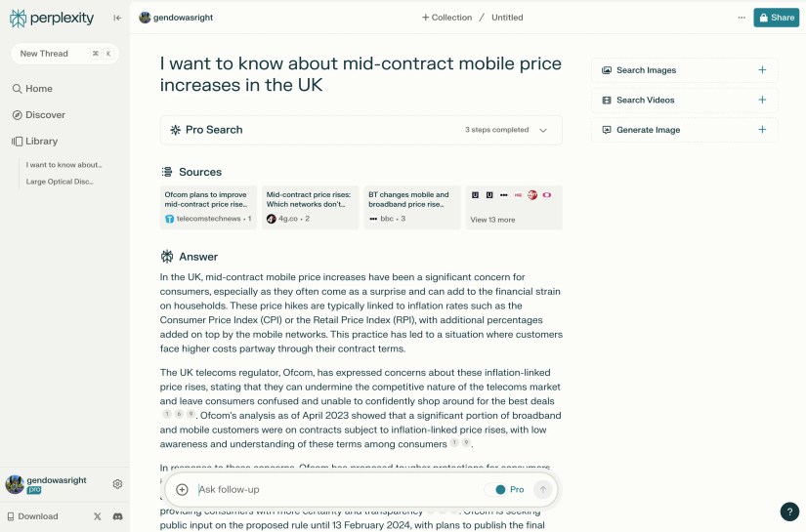Open 'Large Optical Disc...' thread in Library
The width and height of the screenshot is (806, 532).
(x=61, y=182)
